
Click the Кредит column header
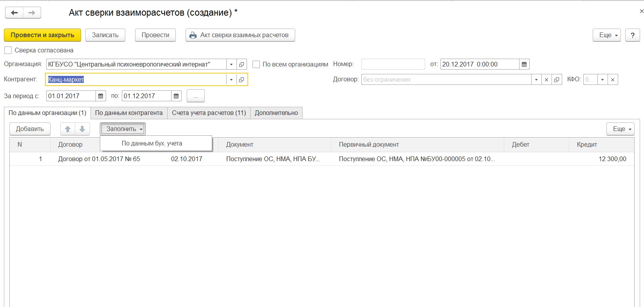[601, 145]
